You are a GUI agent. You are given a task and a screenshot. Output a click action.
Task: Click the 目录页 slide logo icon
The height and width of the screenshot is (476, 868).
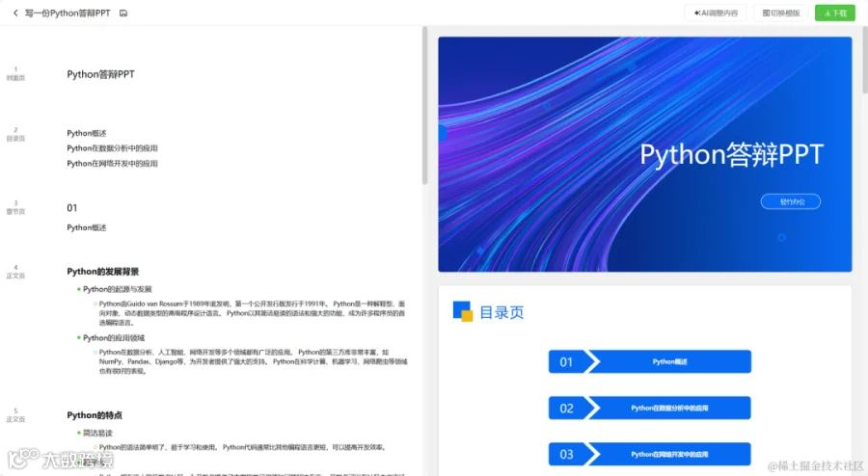[463, 311]
